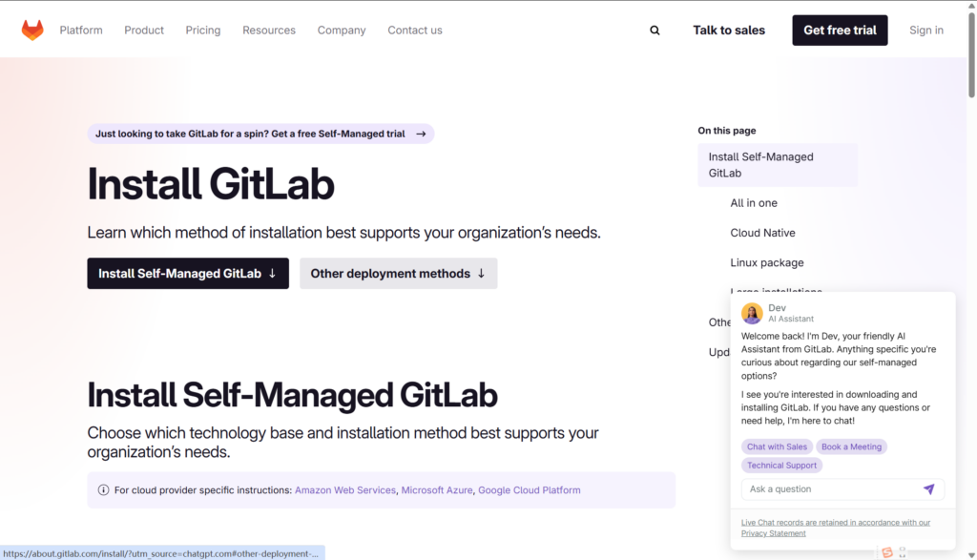The width and height of the screenshot is (977, 560).
Task: Choose the Book a Meeting chat option
Action: pyautogui.click(x=851, y=446)
